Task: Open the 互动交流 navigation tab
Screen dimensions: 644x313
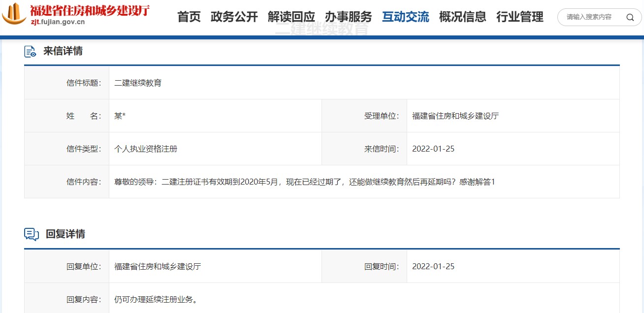Action: [405, 17]
